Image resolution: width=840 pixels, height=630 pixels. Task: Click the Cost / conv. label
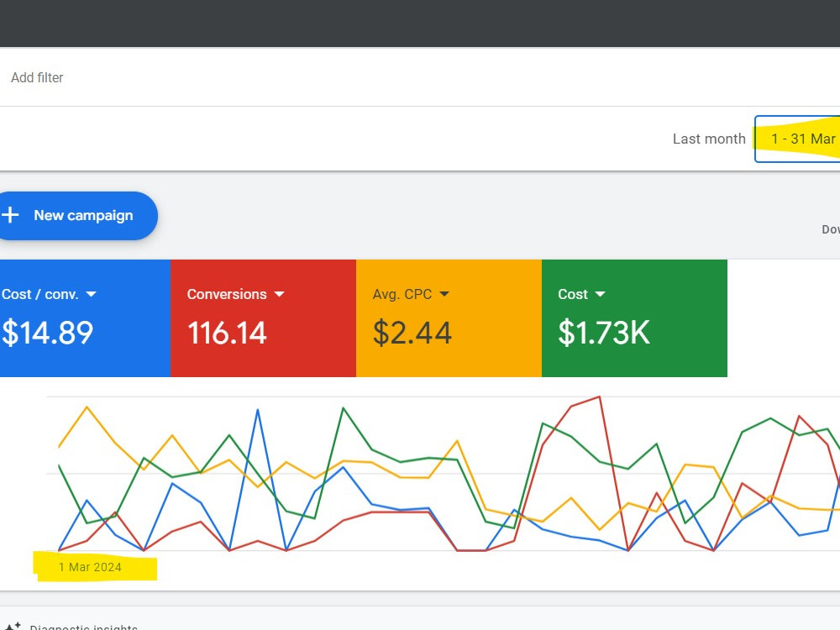(x=40, y=294)
